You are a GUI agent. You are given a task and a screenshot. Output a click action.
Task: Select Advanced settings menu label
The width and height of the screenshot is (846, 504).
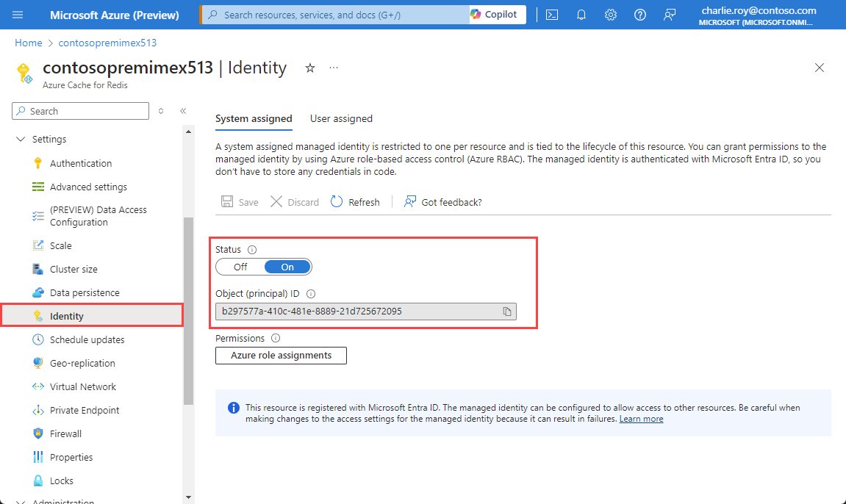click(x=88, y=187)
